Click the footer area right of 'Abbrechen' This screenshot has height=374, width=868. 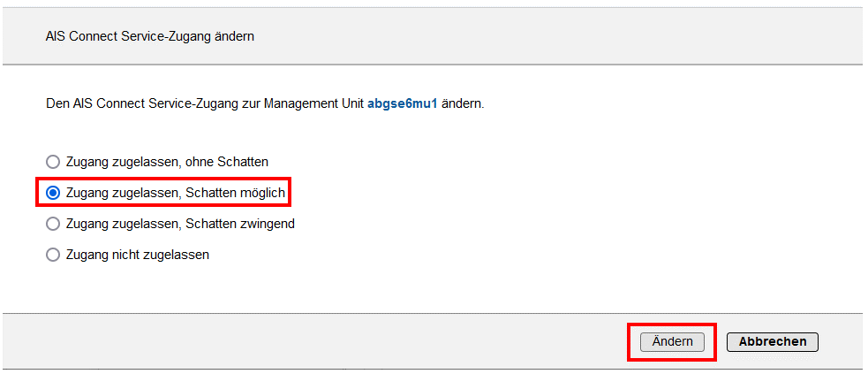pos(842,342)
